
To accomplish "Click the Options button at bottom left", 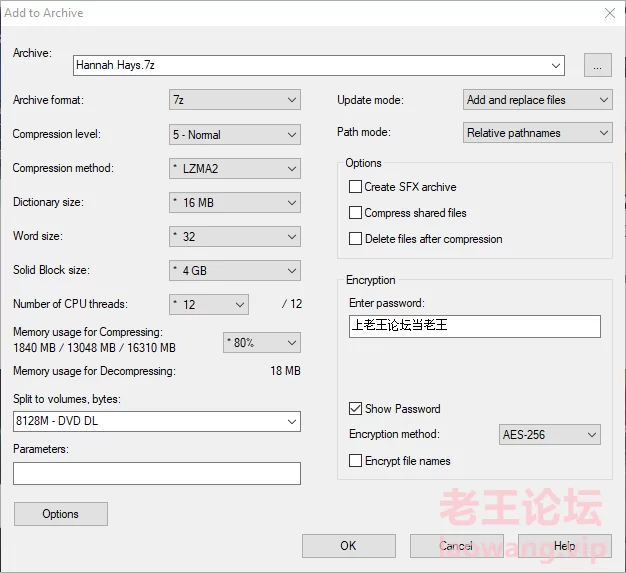I will coord(61,514).
